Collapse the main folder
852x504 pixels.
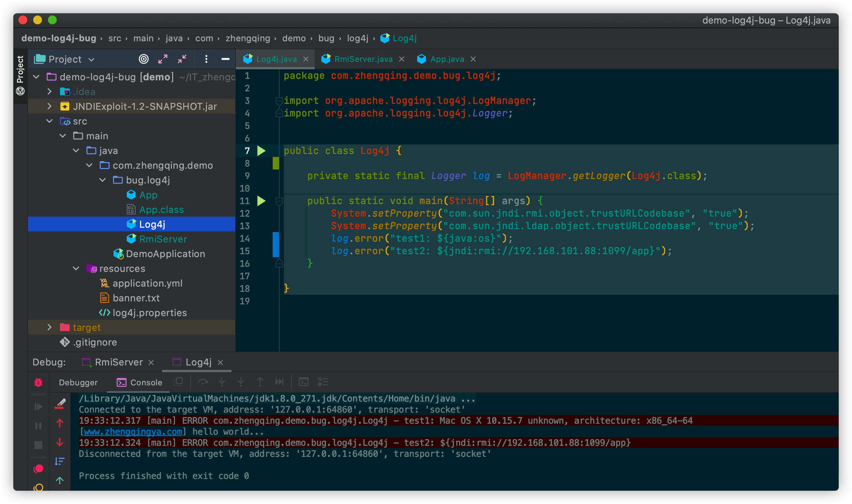63,136
